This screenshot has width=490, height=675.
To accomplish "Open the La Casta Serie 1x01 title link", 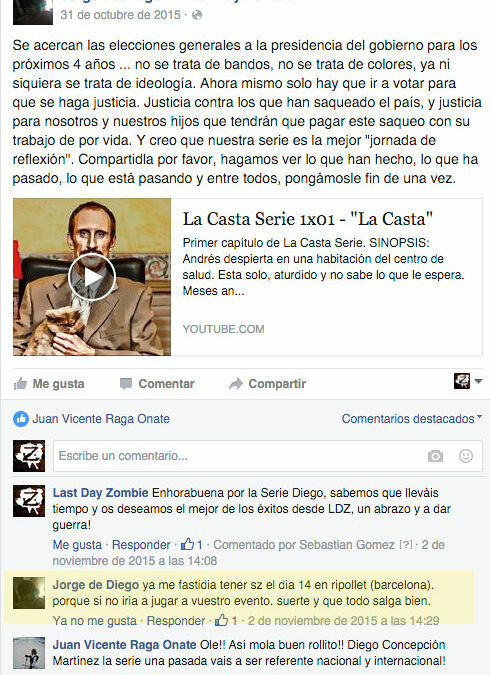I will 307,219.
